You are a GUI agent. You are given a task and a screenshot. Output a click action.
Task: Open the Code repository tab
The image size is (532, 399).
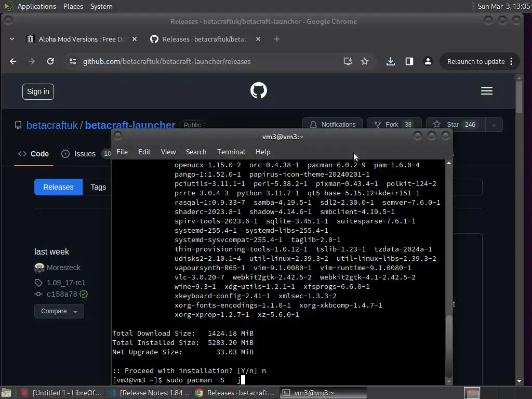click(x=34, y=154)
